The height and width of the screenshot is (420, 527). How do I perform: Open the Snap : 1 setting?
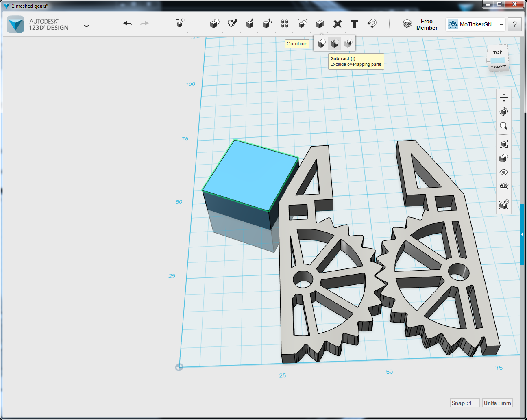[465, 403]
